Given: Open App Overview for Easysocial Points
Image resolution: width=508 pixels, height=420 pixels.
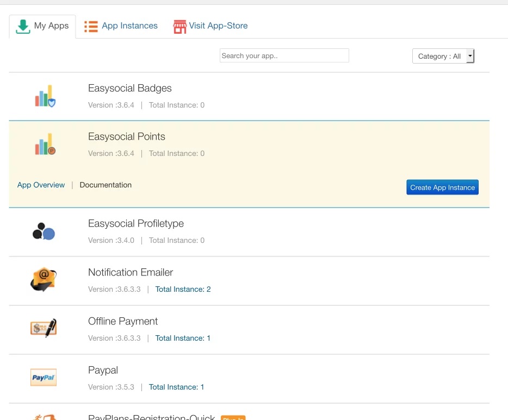Looking at the screenshot, I should [41, 185].
